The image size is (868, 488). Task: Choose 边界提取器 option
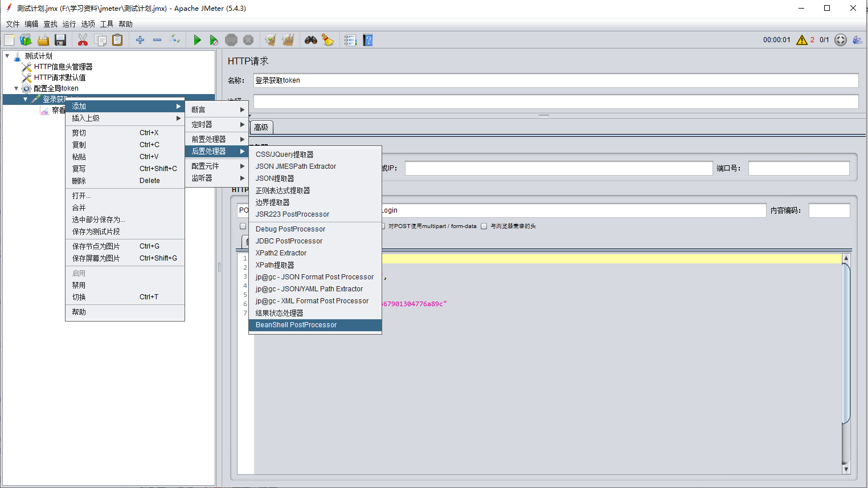pos(315,202)
